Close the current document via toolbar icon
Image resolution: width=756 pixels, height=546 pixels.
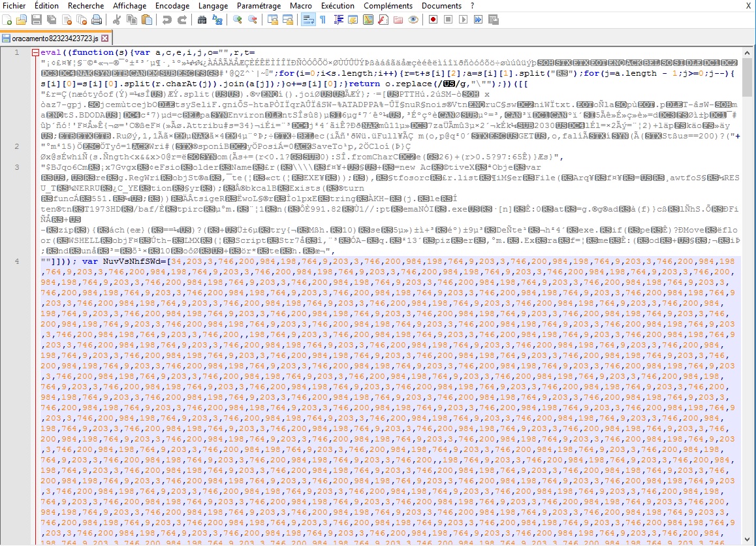(67, 20)
